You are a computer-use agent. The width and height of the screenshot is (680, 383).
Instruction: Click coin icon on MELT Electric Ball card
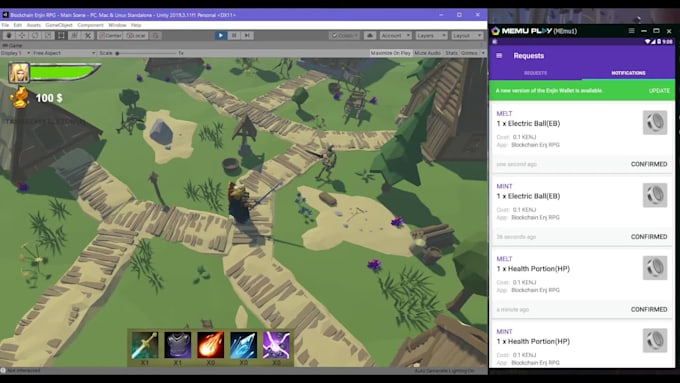[655, 122]
